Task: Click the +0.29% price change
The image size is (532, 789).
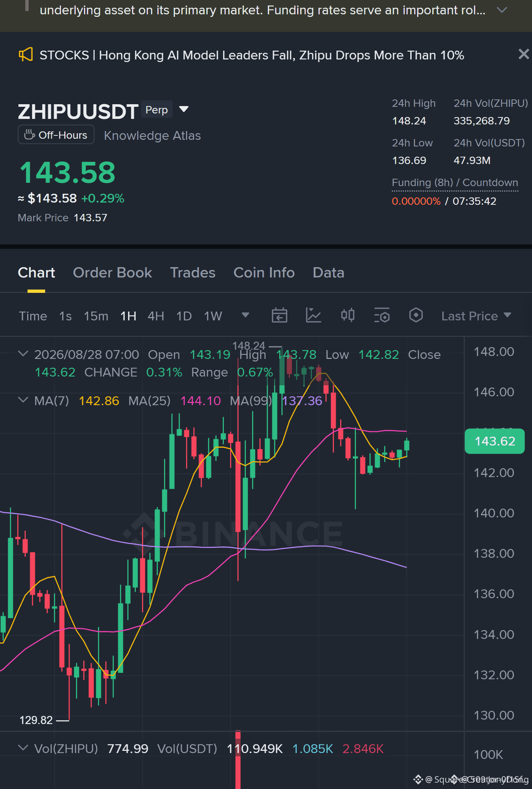Action: (103, 198)
